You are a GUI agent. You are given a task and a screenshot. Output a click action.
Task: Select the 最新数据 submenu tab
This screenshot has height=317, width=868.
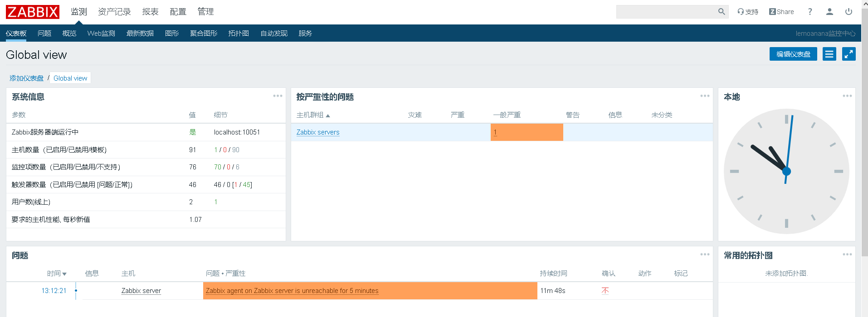140,34
